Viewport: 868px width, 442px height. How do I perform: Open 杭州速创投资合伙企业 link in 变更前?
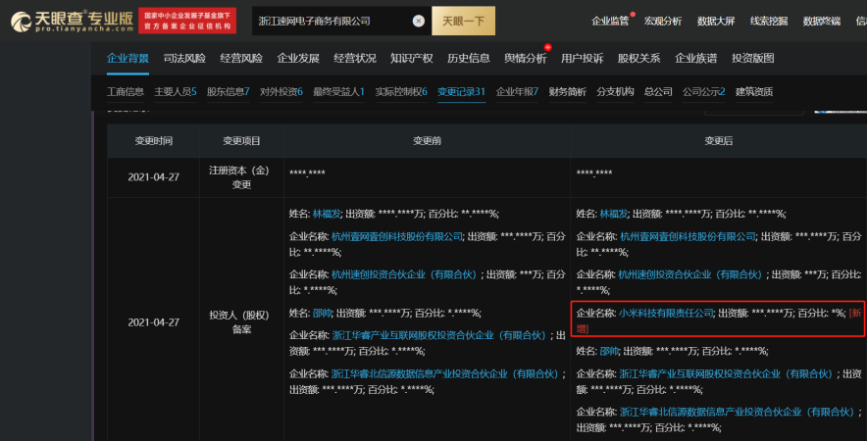(x=405, y=275)
